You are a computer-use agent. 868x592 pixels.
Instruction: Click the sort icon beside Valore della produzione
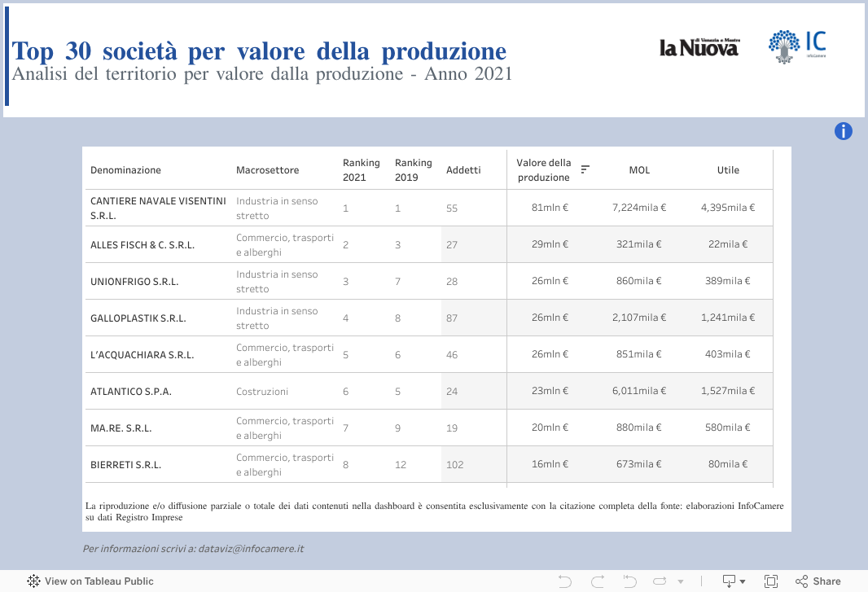[585, 169]
